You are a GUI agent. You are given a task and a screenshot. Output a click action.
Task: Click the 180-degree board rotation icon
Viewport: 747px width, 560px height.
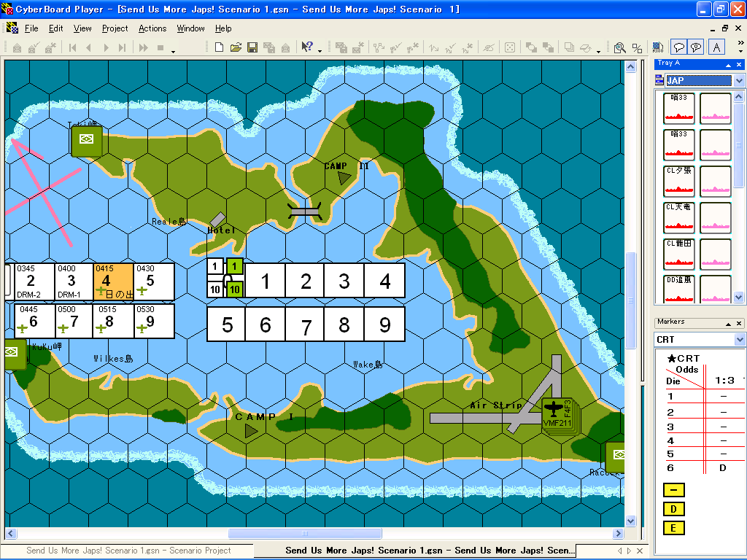(x=658, y=47)
